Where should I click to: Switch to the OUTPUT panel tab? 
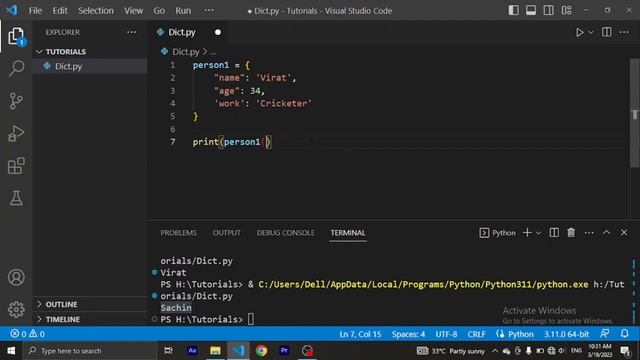(227, 233)
